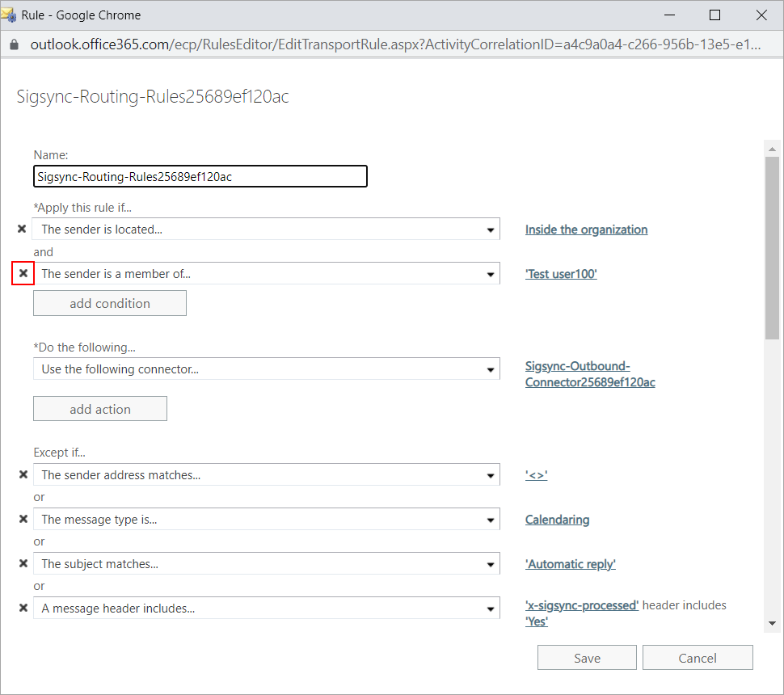
Task: Click the lock icon in address bar
Action: click(x=14, y=44)
